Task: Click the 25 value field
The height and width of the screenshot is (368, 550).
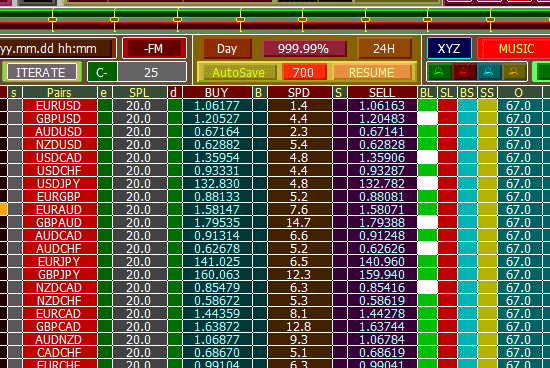Action: click(x=152, y=72)
